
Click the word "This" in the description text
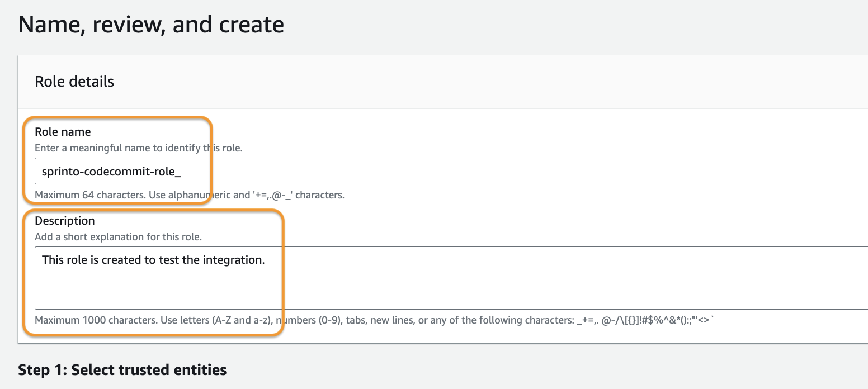53,260
